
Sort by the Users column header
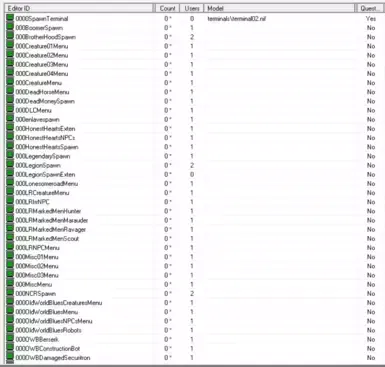click(192, 8)
